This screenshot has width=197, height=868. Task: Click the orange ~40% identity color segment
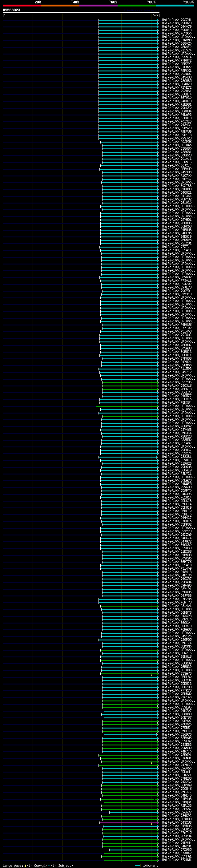[60, 6]
